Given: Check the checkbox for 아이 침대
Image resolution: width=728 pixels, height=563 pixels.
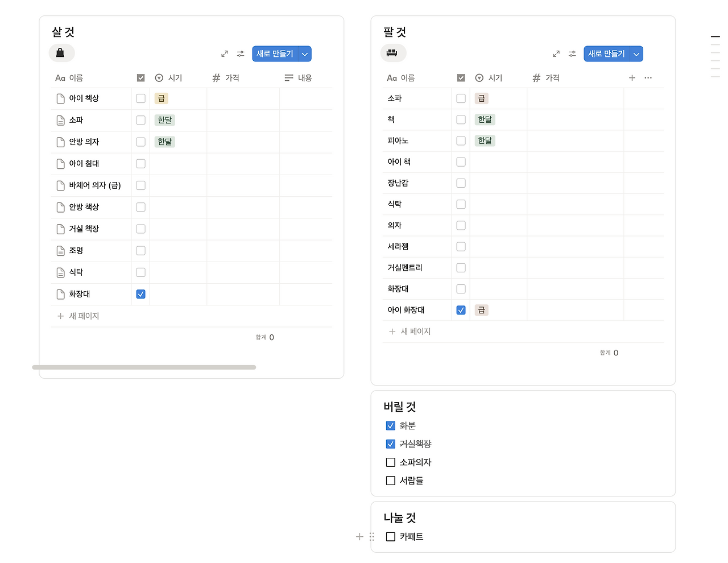Looking at the screenshot, I should pyautogui.click(x=140, y=163).
